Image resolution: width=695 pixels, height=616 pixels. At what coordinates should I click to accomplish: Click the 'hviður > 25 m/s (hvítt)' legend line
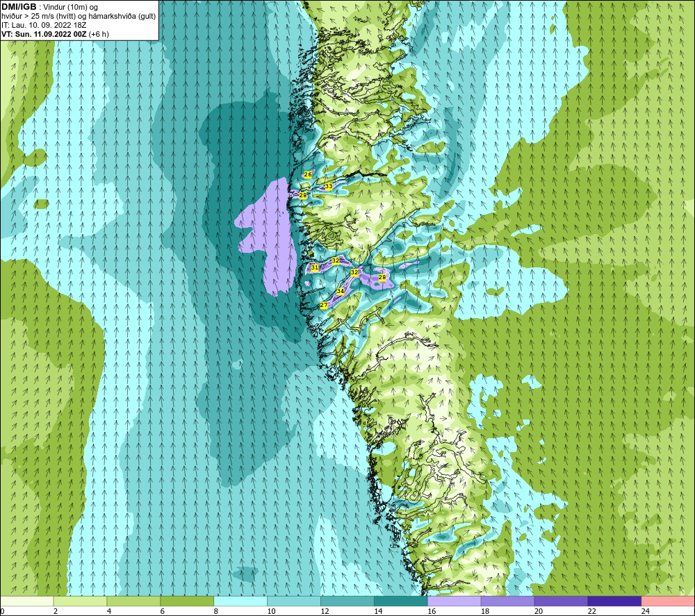[x=78, y=17]
